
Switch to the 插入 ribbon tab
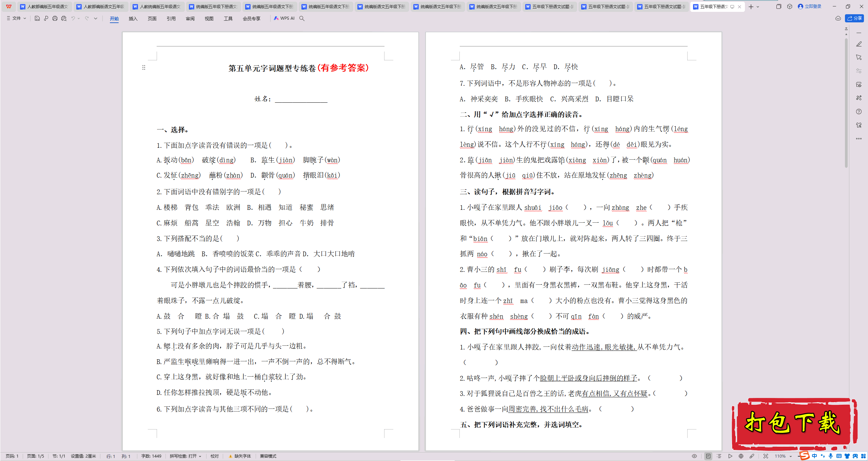(133, 18)
